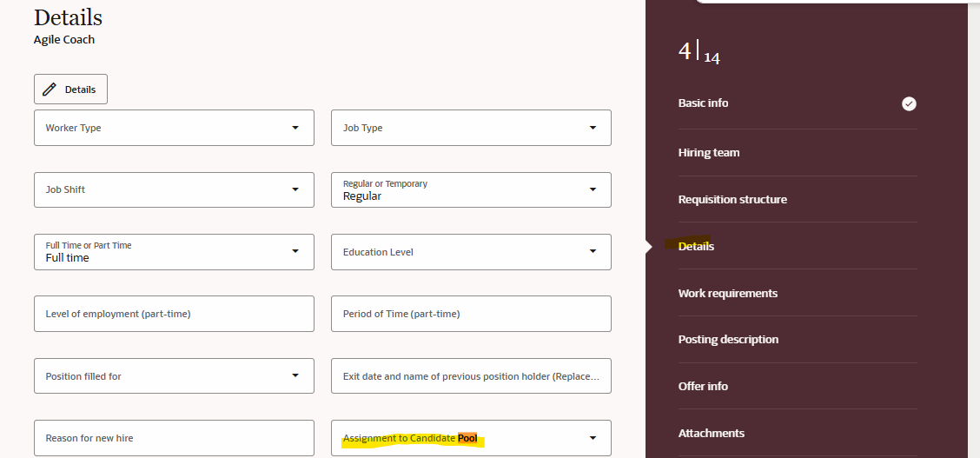
Task: Go to Basic info section
Action: (x=703, y=103)
